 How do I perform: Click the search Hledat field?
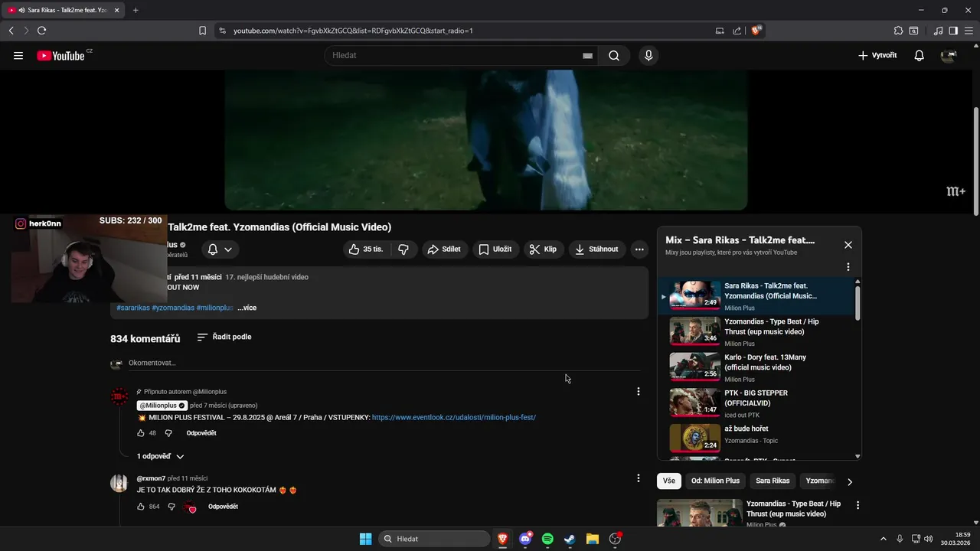[x=459, y=56]
